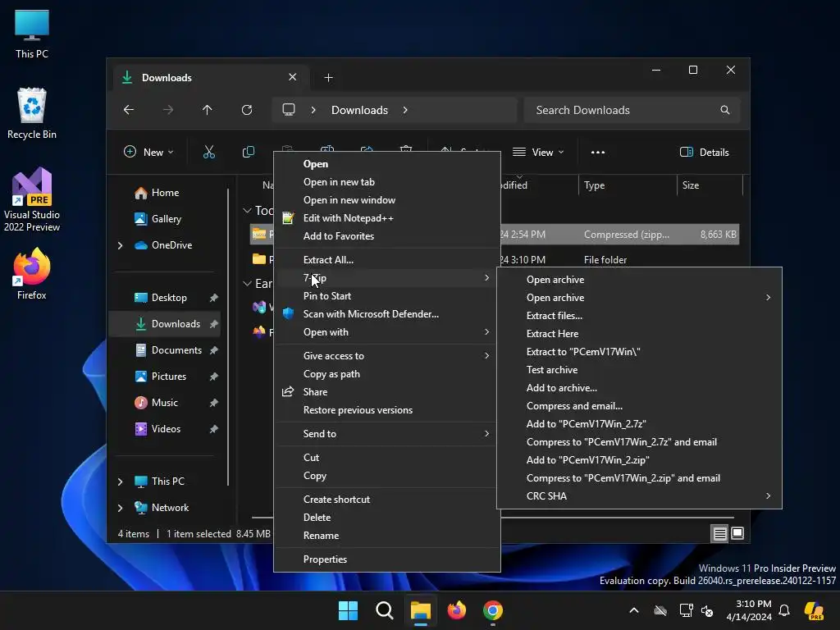840x630 pixels.
Task: Click Scan with Microsoft Defender...
Action: 387,314
